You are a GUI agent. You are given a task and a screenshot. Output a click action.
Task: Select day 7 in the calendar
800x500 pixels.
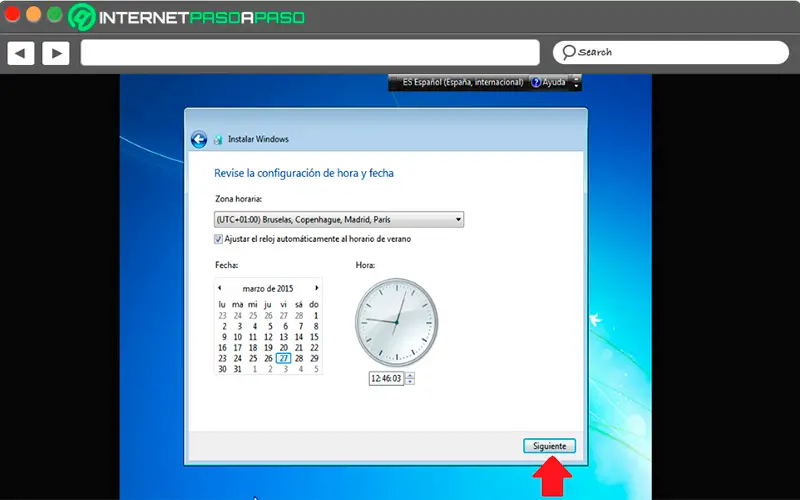coord(301,327)
